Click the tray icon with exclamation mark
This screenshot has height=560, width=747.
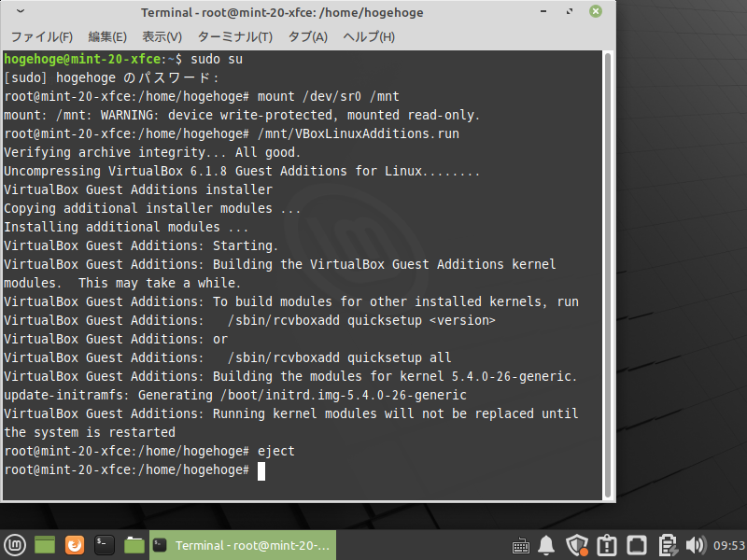click(606, 545)
